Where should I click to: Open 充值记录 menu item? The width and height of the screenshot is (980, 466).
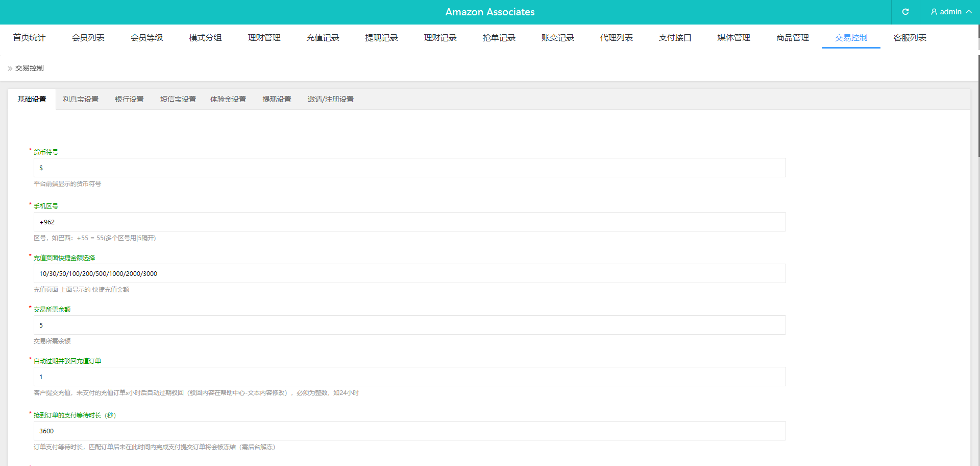click(x=323, y=38)
